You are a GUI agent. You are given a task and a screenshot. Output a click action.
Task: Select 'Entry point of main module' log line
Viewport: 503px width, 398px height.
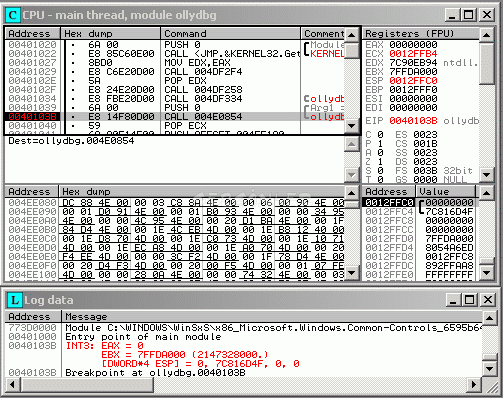tap(143, 337)
